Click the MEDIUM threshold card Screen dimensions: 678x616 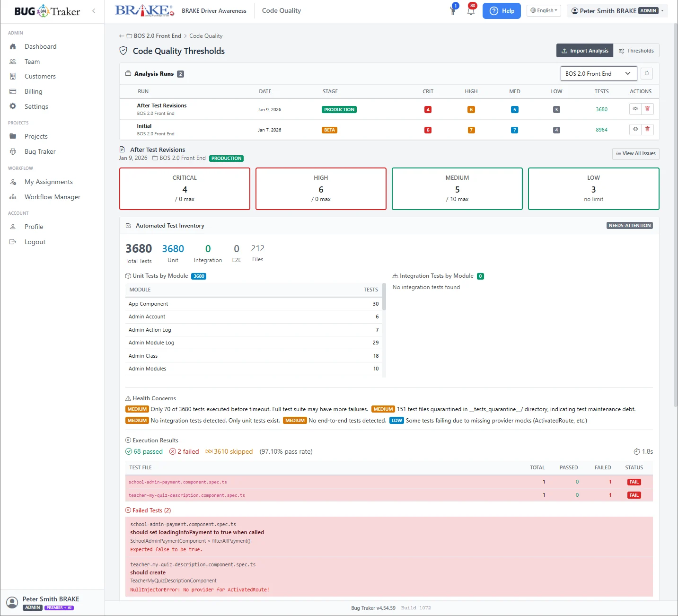pos(457,188)
